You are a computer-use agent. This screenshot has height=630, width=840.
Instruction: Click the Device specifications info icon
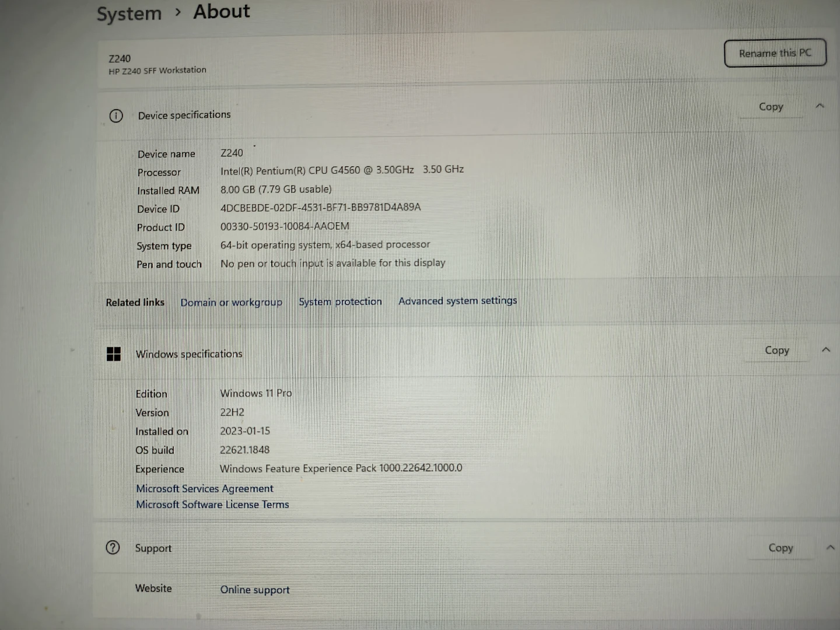click(116, 116)
